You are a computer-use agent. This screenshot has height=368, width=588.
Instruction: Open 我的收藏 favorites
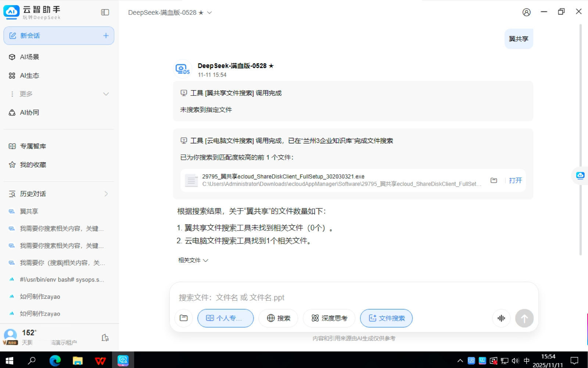click(x=59, y=164)
